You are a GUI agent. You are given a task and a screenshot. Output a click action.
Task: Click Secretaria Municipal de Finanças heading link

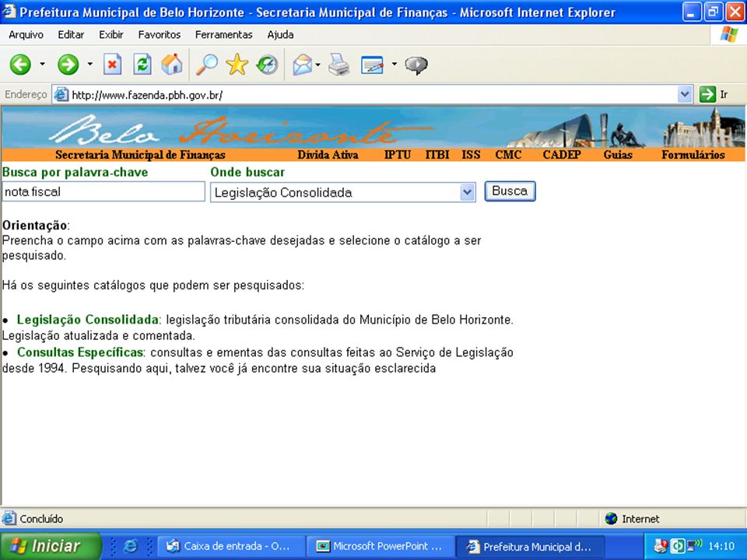[x=140, y=155]
